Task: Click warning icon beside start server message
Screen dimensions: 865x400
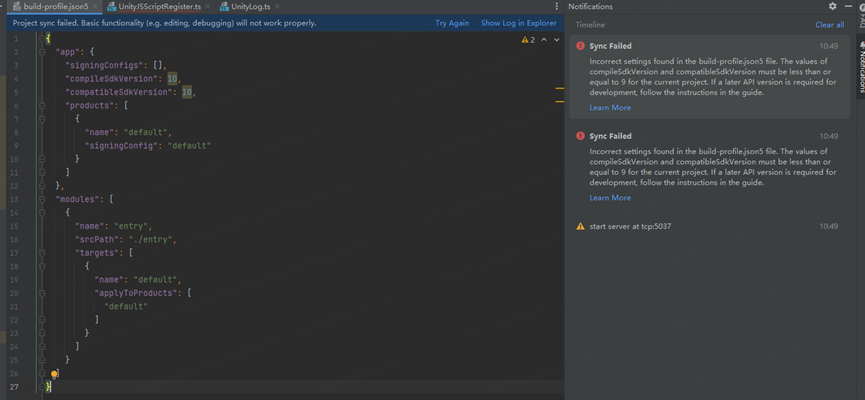Action: click(580, 227)
